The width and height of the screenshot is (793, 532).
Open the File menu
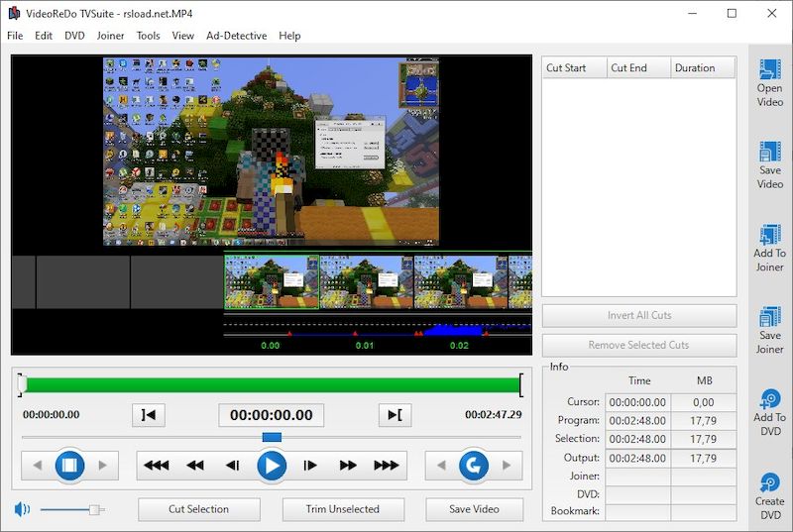[15, 36]
